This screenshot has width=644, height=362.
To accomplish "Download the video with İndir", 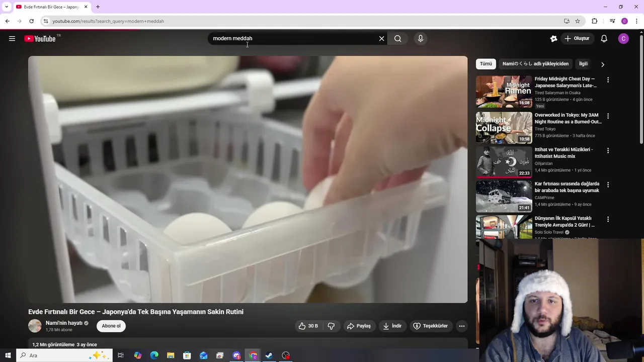I will coord(392,326).
